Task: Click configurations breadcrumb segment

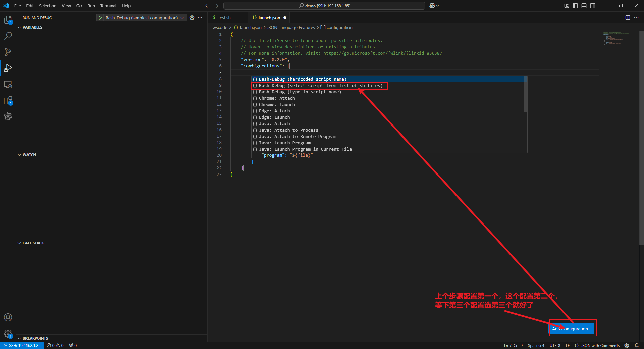Action: coord(337,27)
